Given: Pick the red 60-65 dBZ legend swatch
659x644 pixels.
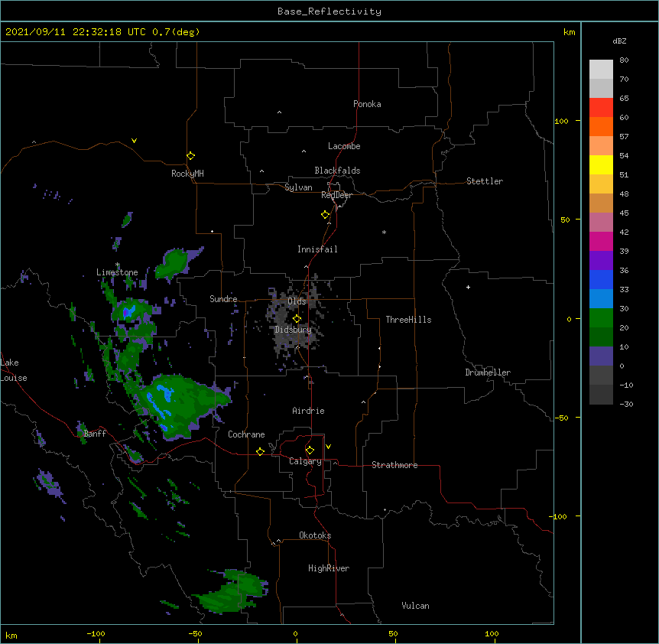Looking at the screenshot, I should pos(601,108).
